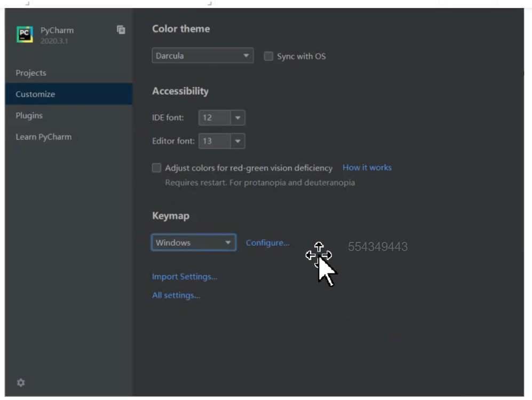Image resolution: width=532 pixels, height=400 pixels.
Task: Switch to the Projects tab
Action: coord(31,73)
